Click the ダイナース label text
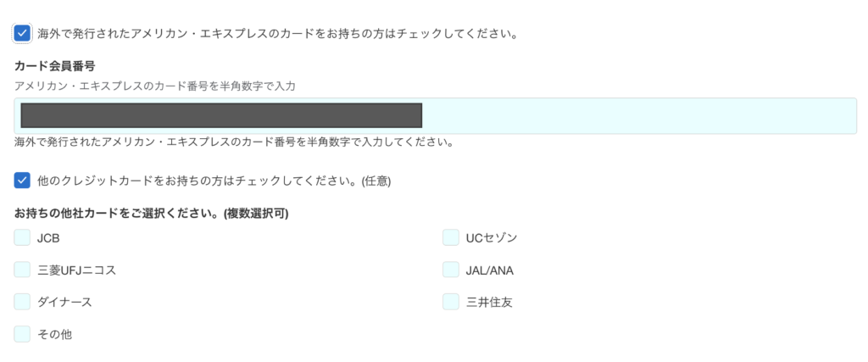Screen dimensions: 868x362 click(x=64, y=302)
